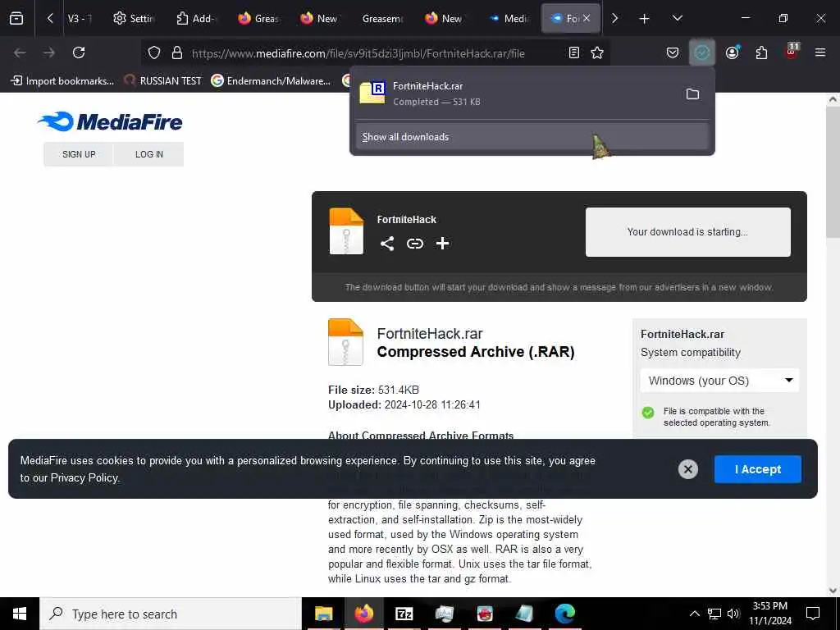Go forward one page
The height and width of the screenshot is (630, 840).
[48, 52]
